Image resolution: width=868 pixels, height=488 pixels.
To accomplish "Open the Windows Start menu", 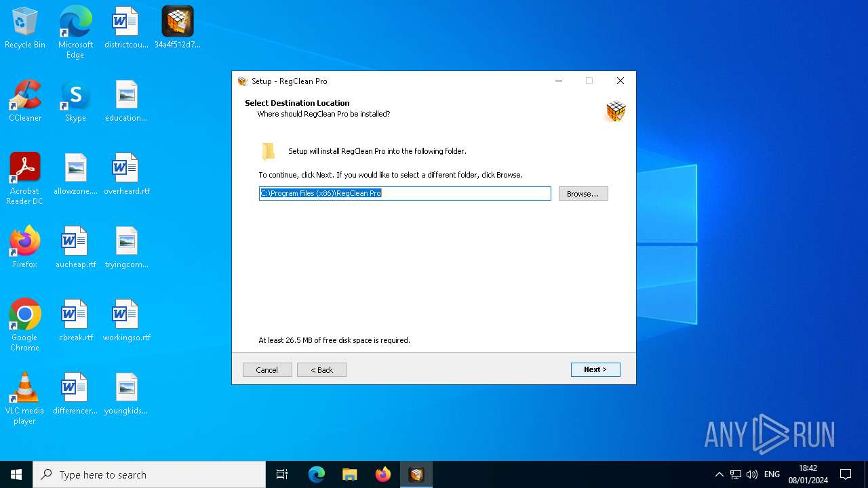I will (16, 474).
